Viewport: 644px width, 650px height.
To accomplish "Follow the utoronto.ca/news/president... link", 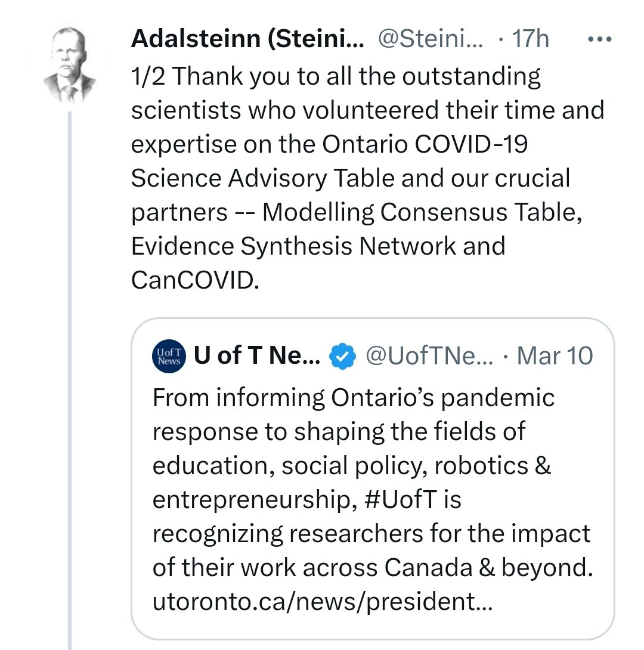I will (323, 601).
